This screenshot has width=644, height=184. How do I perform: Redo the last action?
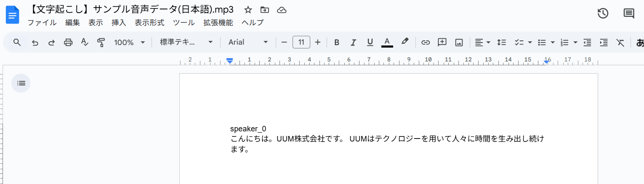[51, 42]
